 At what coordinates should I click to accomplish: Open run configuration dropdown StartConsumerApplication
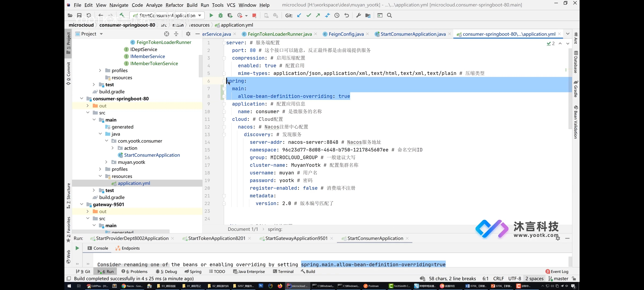(x=167, y=16)
